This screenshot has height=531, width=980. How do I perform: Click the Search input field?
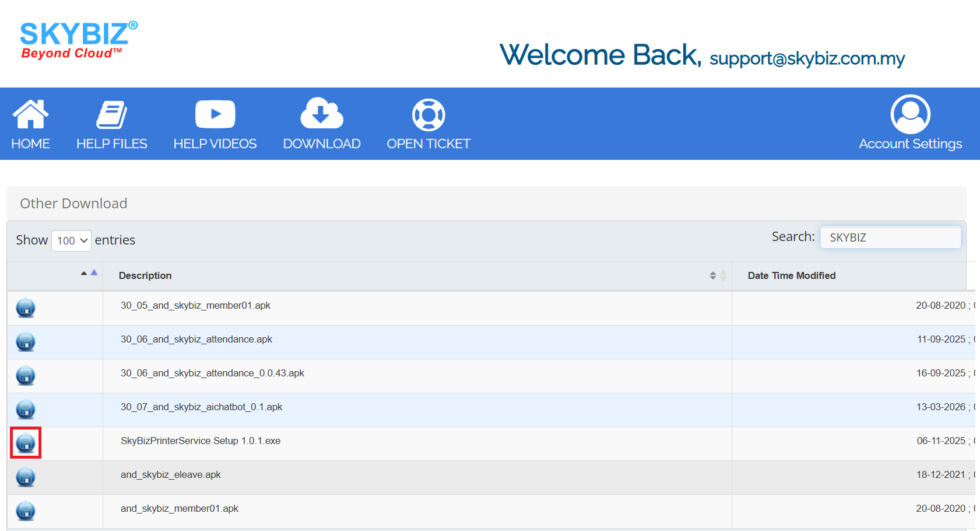coord(890,237)
